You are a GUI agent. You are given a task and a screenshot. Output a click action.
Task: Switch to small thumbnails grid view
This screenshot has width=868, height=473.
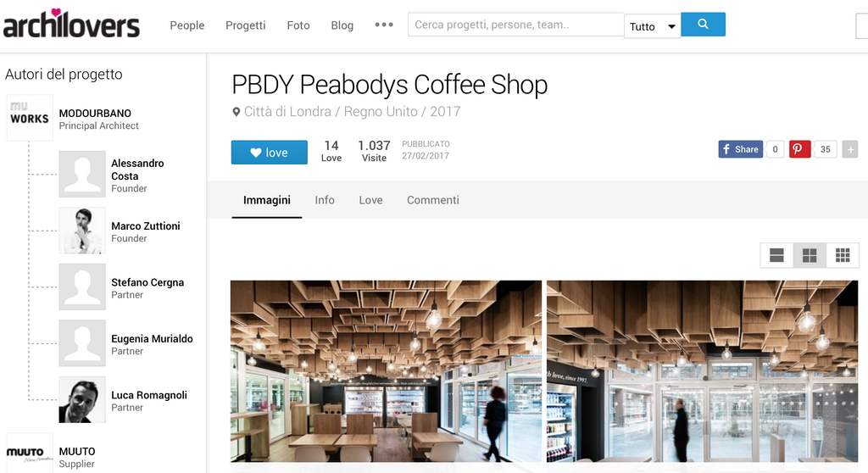[x=843, y=255]
